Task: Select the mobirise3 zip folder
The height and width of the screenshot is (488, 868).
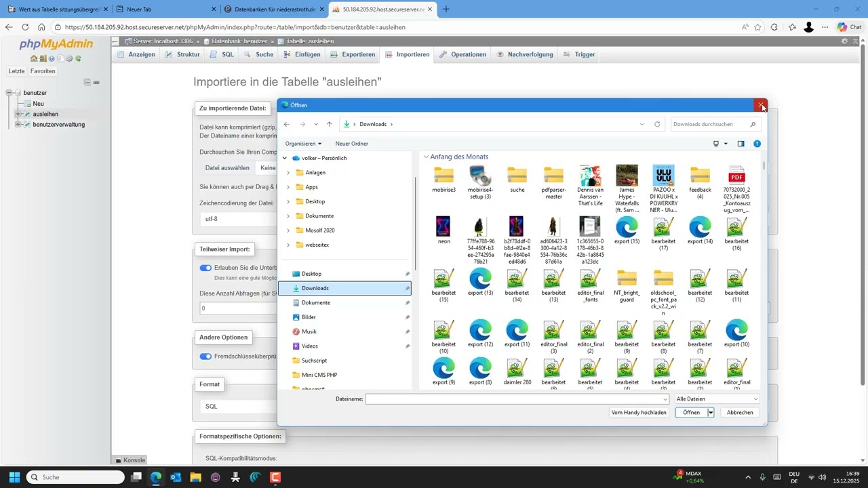Action: [443, 180]
